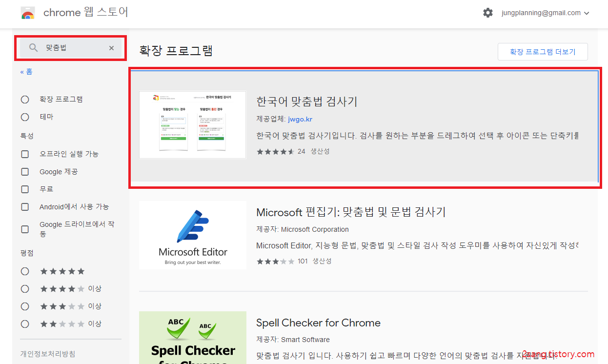The image size is (608, 364).
Task: Check the 오프라인 실행 가능 checkbox
Action: pyautogui.click(x=25, y=154)
